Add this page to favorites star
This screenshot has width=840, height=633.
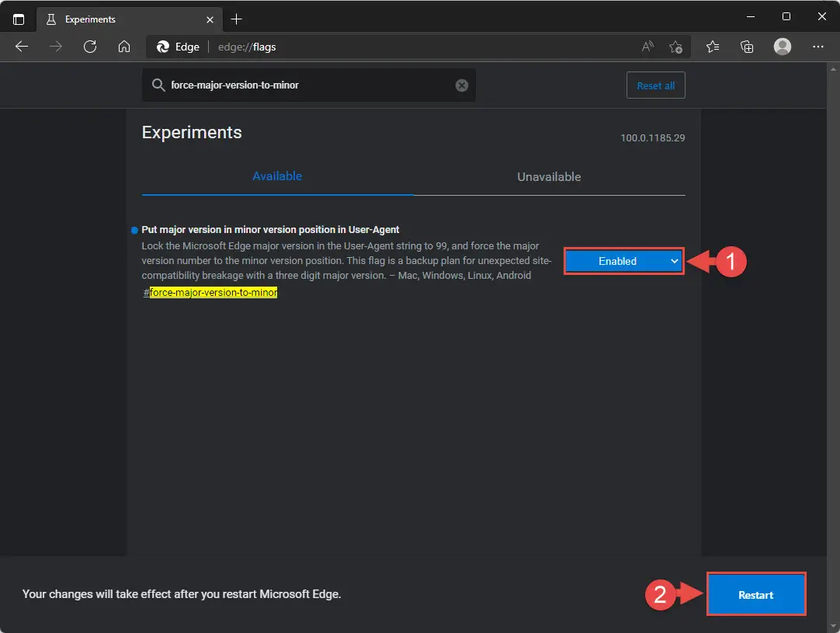click(x=675, y=47)
